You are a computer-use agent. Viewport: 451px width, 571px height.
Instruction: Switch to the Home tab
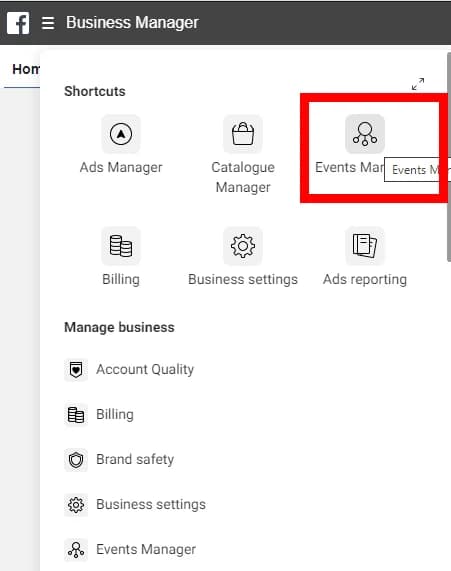[x=26, y=69]
